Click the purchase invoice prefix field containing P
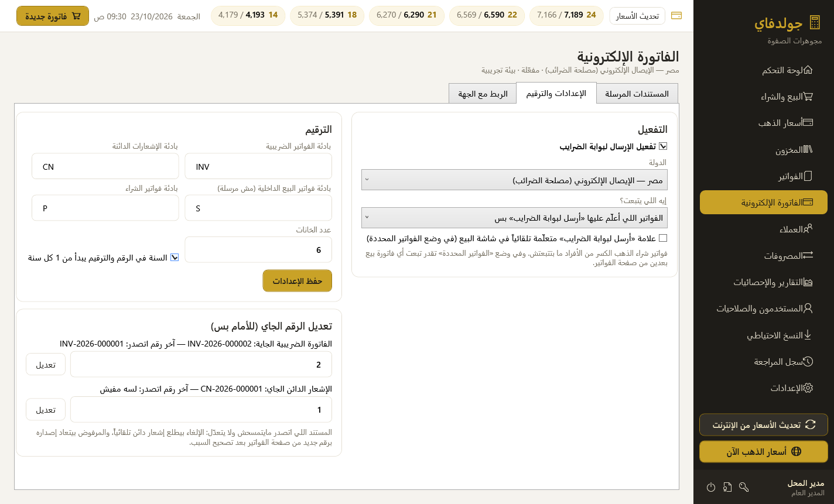Viewport: 834px width, 504px height. (105, 208)
